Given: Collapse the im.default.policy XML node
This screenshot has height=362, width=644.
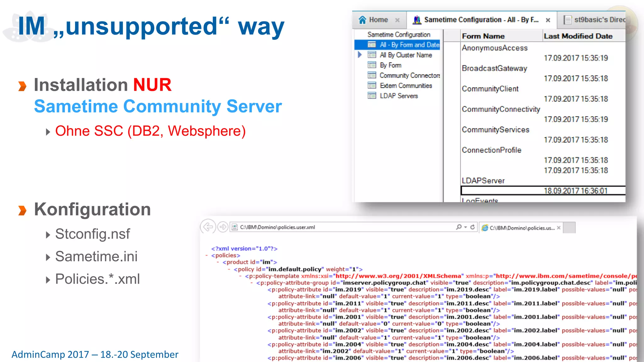Looking at the screenshot, I should tap(229, 269).
